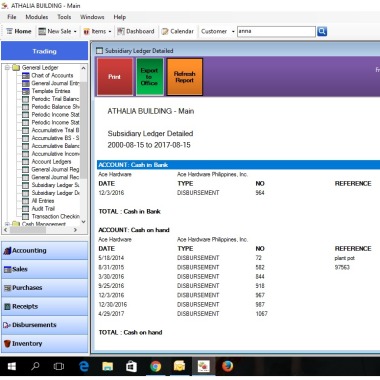Collapse the General Ledger tree folder
Image resolution: width=380 pixels, height=380 pixels.
[7, 68]
